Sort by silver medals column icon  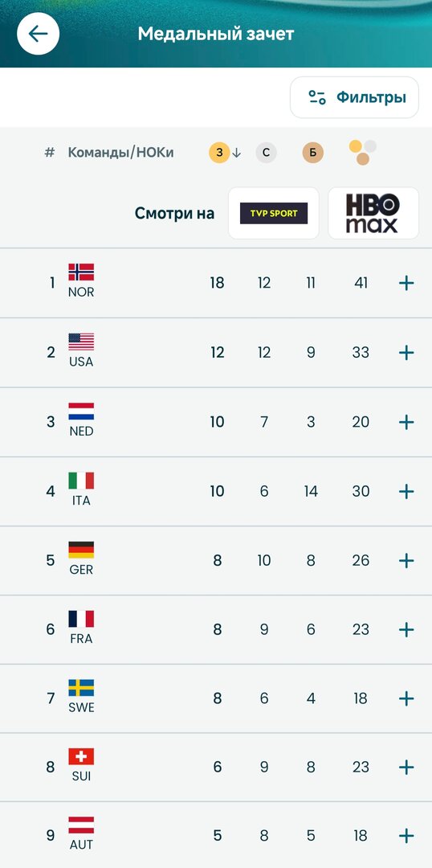pyautogui.click(x=266, y=153)
